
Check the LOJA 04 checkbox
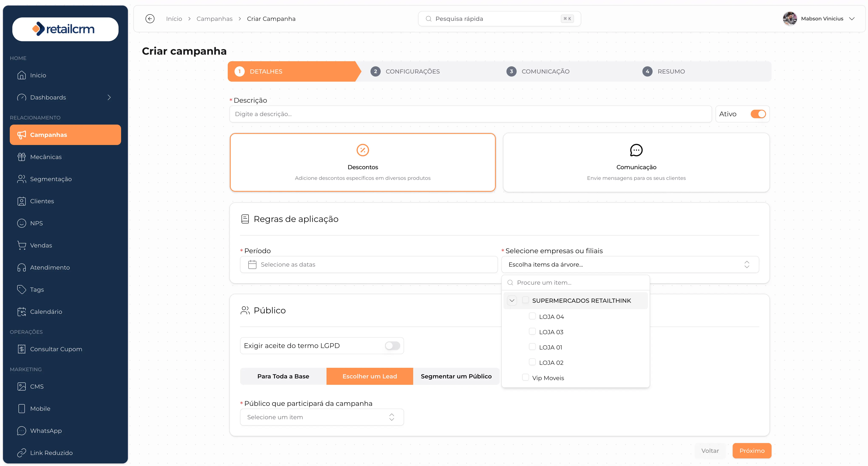(532, 316)
